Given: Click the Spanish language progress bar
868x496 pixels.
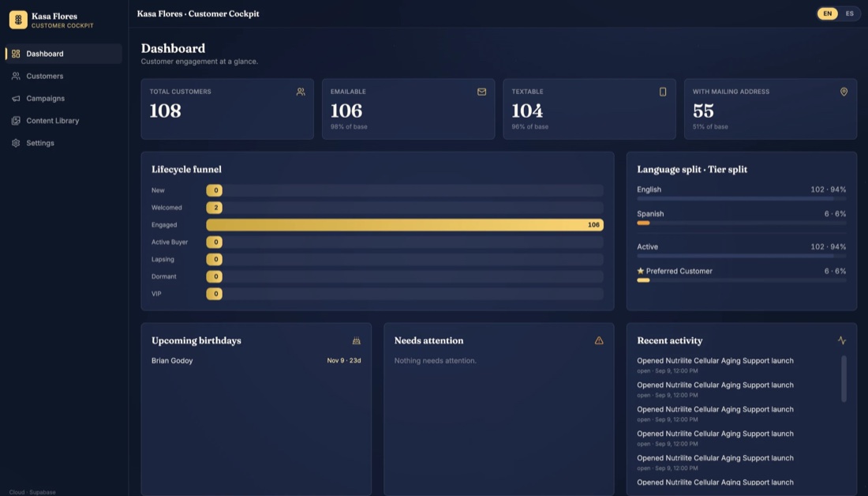Looking at the screenshot, I should pos(741,223).
